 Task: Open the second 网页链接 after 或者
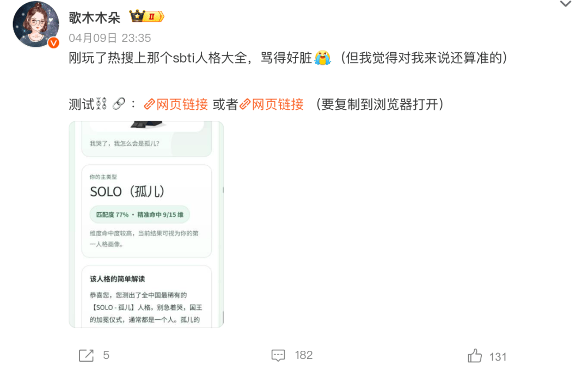pos(271,104)
